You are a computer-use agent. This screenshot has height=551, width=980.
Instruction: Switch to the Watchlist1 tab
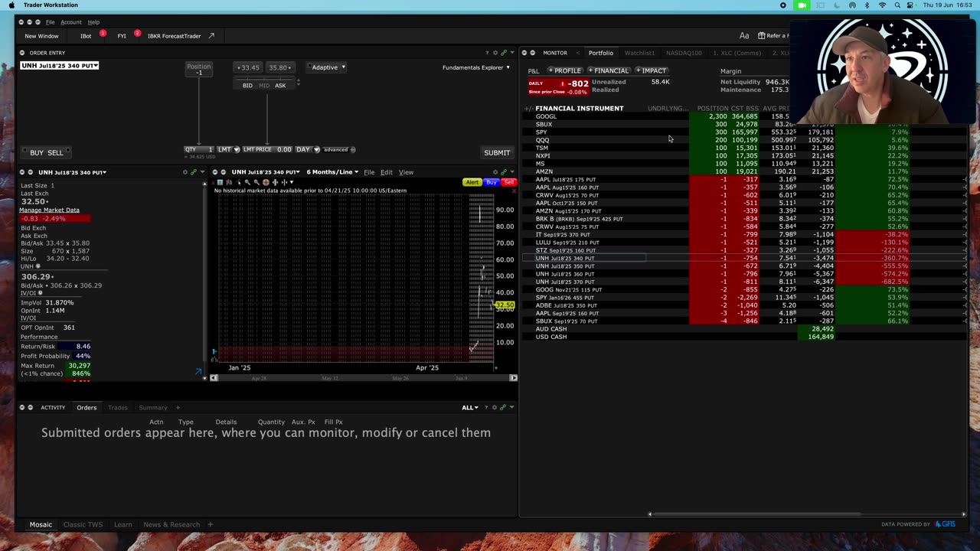639,53
